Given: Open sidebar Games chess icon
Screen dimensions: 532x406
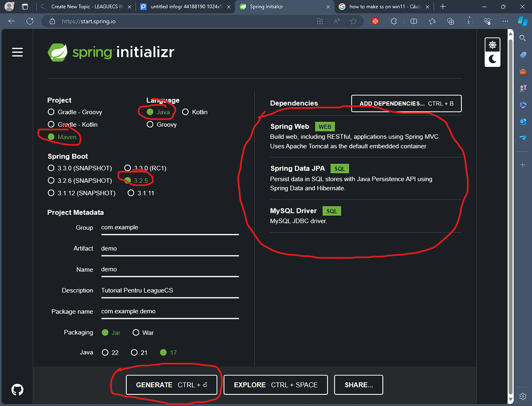Looking at the screenshot, I should pyautogui.click(x=523, y=88).
